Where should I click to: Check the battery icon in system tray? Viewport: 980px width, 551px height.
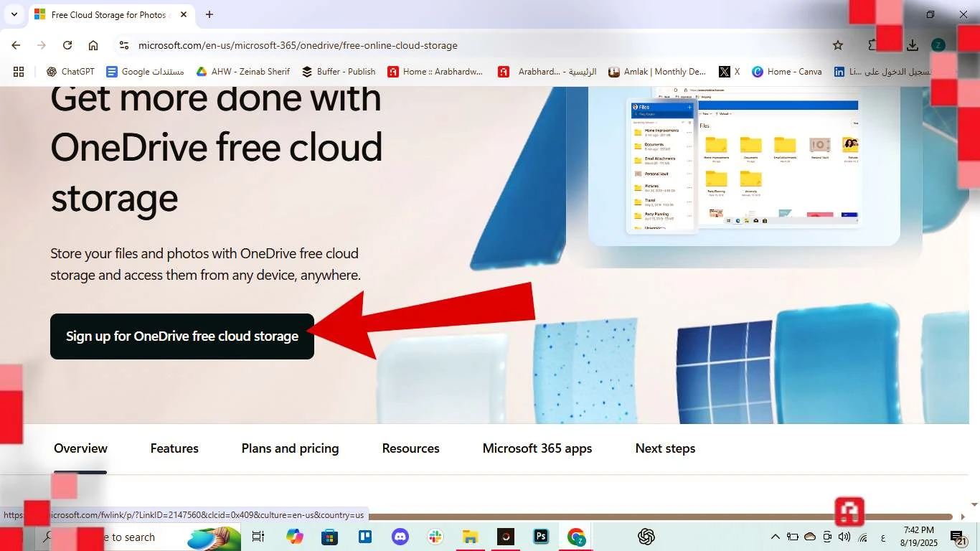tap(793, 537)
